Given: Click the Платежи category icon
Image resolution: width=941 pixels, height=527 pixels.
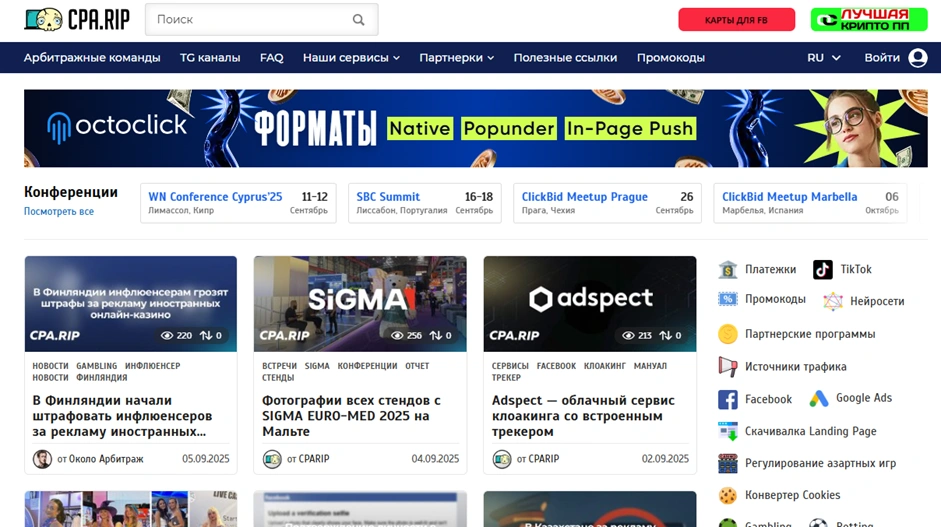Looking at the screenshot, I should (x=728, y=269).
